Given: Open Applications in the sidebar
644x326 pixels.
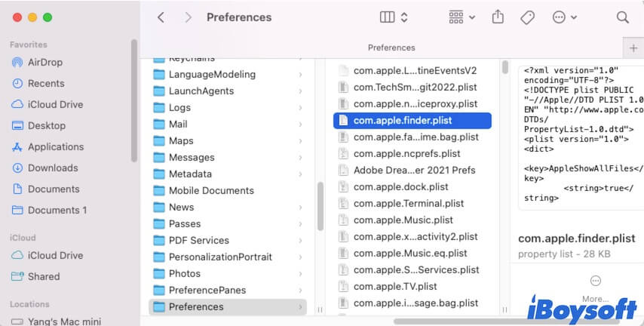Looking at the screenshot, I should (55, 146).
